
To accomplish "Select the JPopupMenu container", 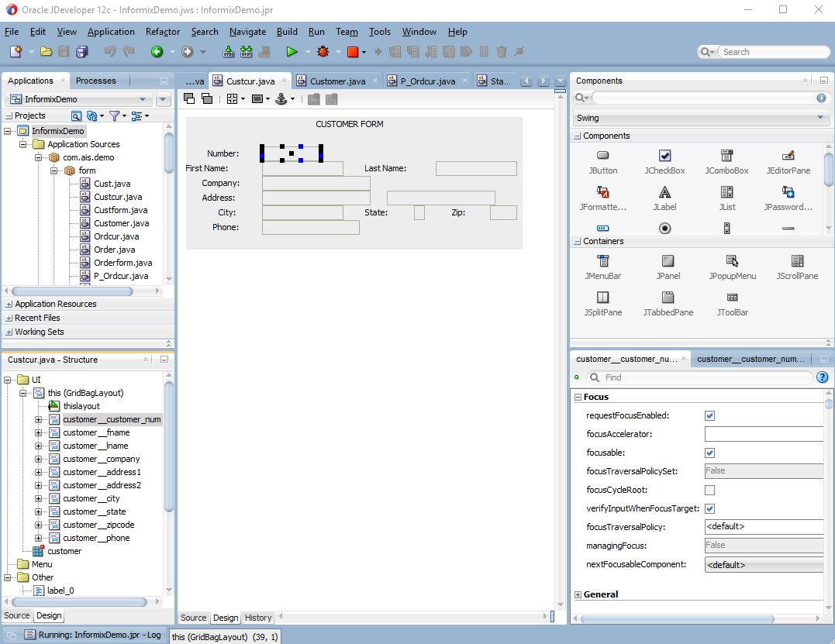I will [732, 267].
